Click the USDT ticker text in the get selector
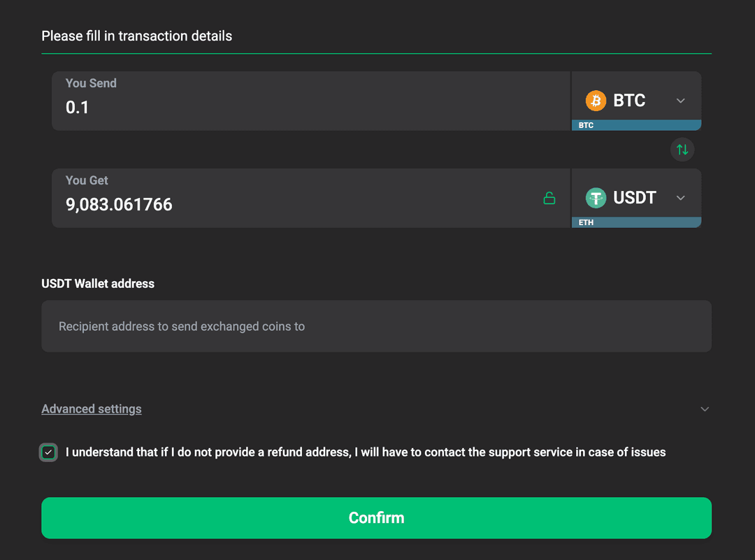The height and width of the screenshot is (560, 755). click(635, 198)
